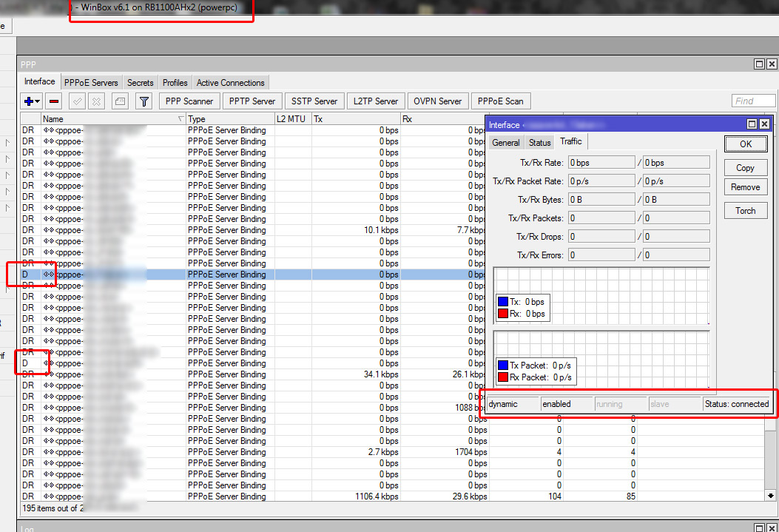Sort by Tx column header
The width and height of the screenshot is (779, 532).
(356, 118)
